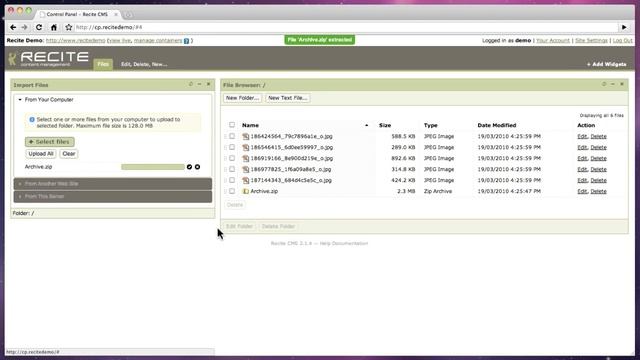Dismiss the File 'Archive.zip' extracted notification

[x=320, y=40]
